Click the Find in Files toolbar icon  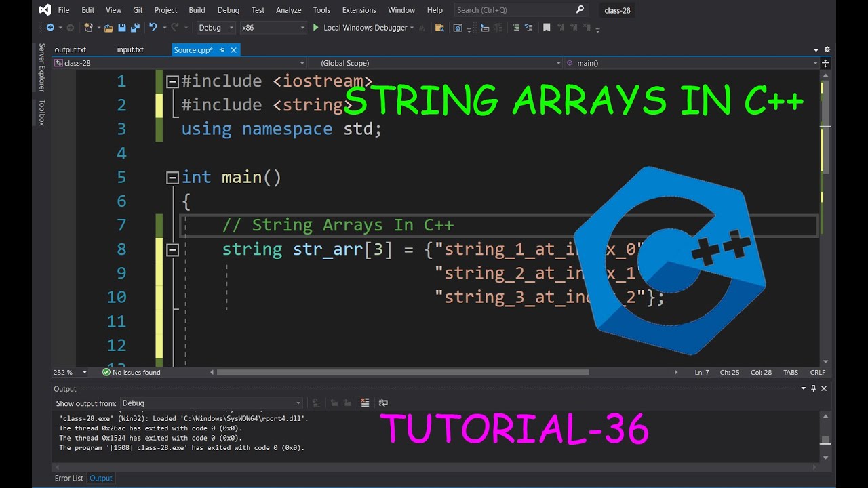click(x=439, y=28)
